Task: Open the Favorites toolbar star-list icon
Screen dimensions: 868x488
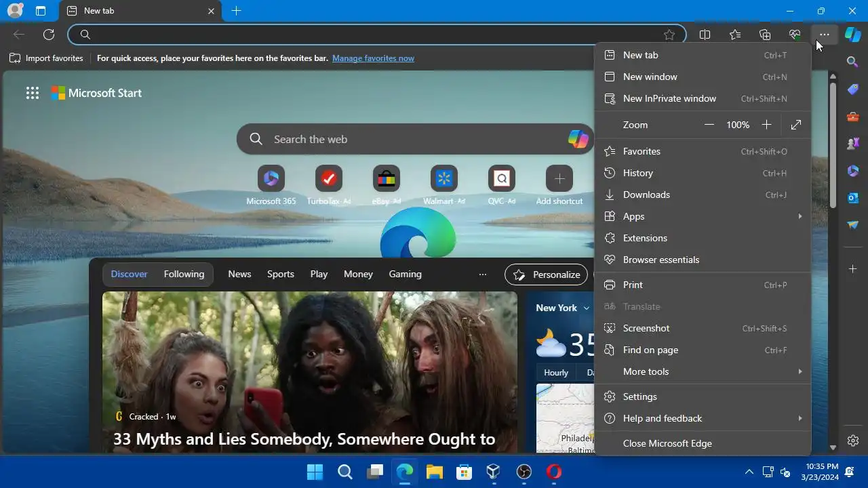Action: coord(735,35)
